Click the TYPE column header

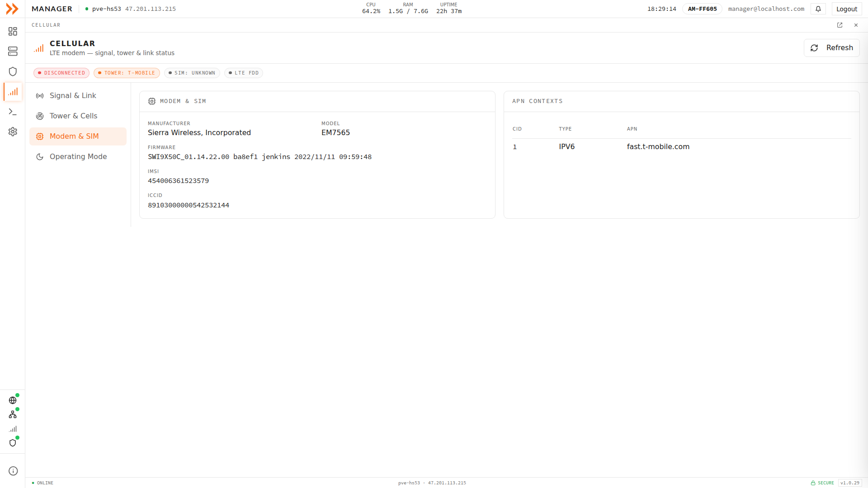[565, 129]
